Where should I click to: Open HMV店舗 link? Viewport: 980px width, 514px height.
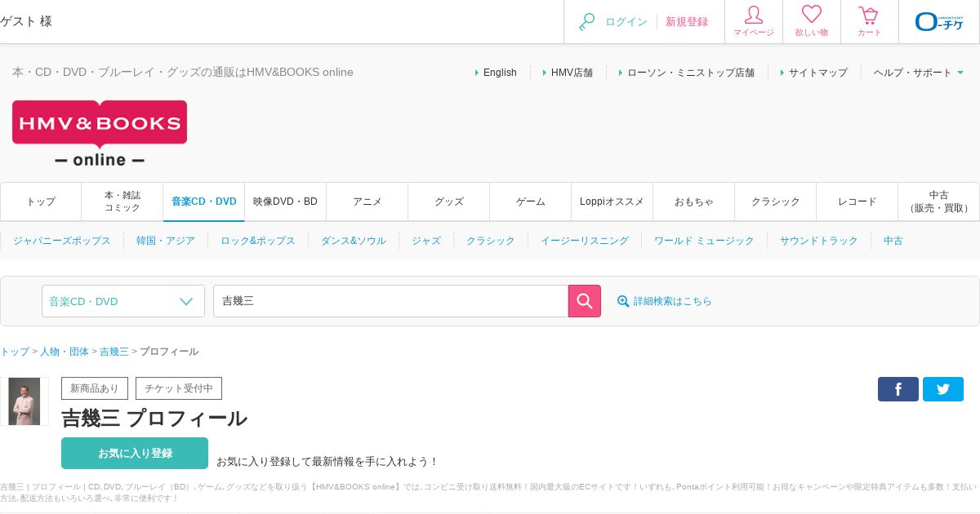572,73
